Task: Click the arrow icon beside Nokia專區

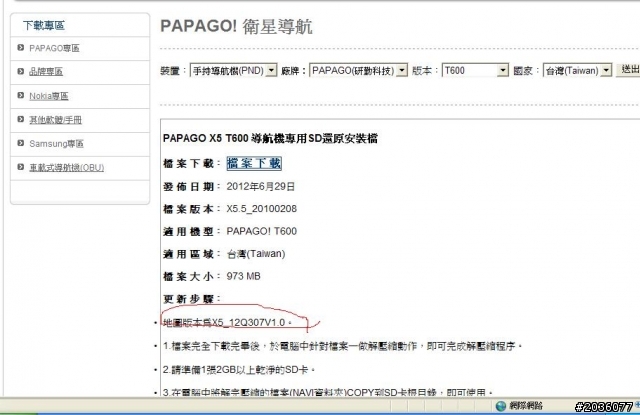Action: [x=21, y=95]
